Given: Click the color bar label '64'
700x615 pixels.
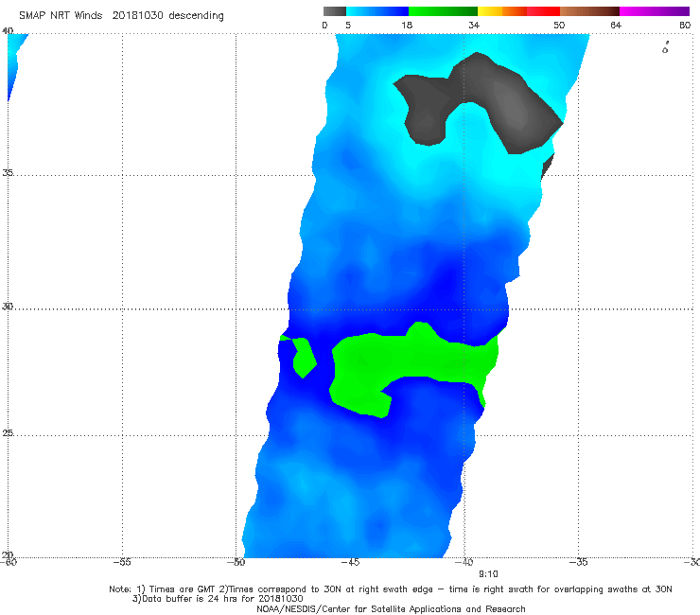Looking at the screenshot, I should tap(616, 25).
